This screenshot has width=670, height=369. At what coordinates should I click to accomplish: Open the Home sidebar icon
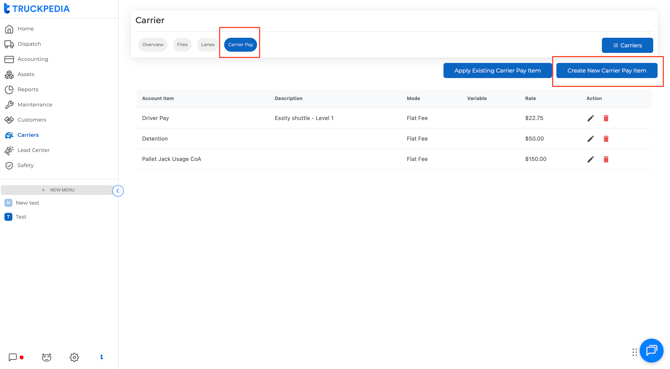pyautogui.click(x=9, y=29)
